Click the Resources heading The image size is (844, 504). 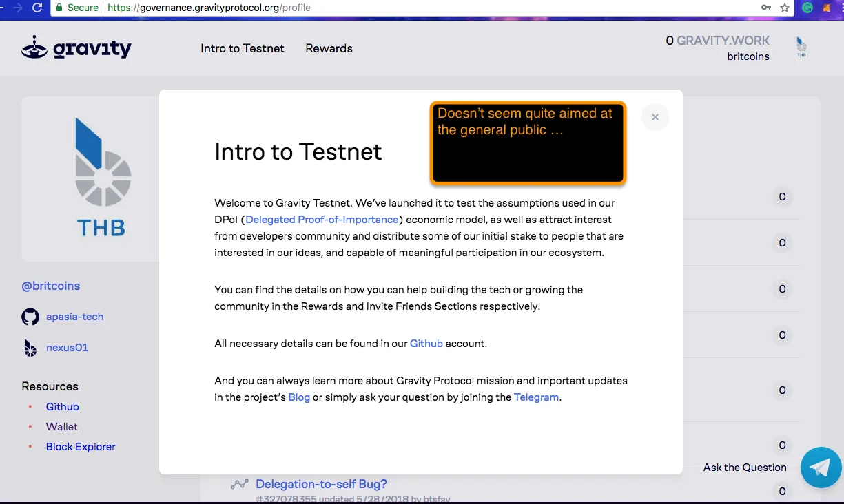click(x=50, y=386)
